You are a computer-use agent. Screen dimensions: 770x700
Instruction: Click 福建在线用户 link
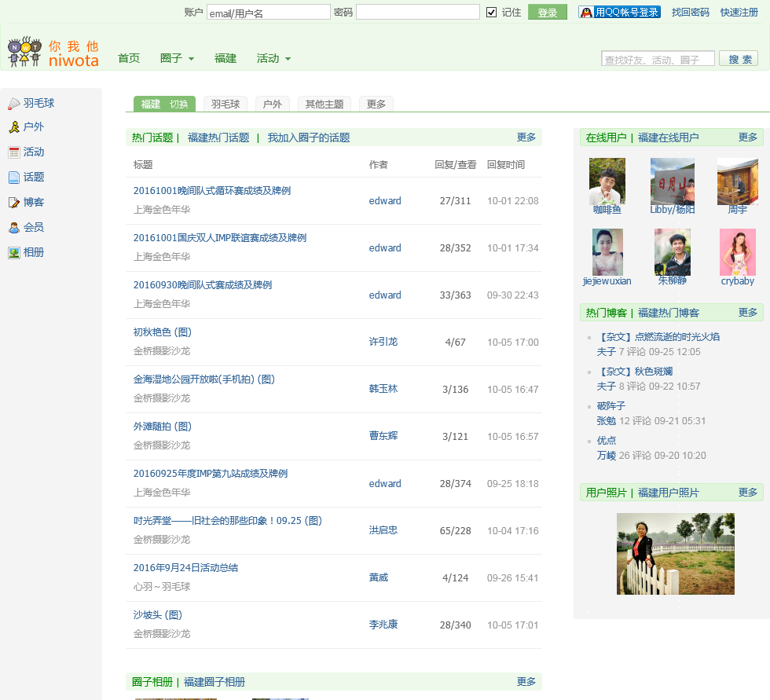669,138
